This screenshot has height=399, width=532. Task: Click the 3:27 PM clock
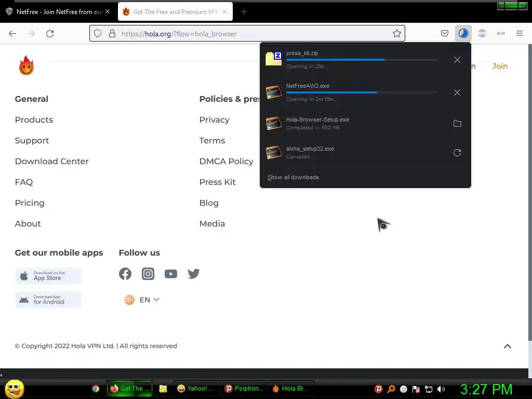pos(486,389)
